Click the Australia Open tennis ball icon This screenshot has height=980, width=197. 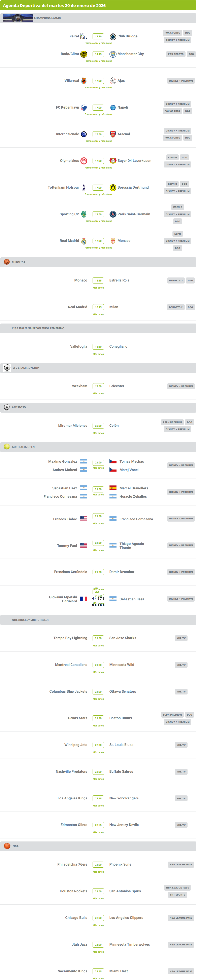click(x=7, y=447)
